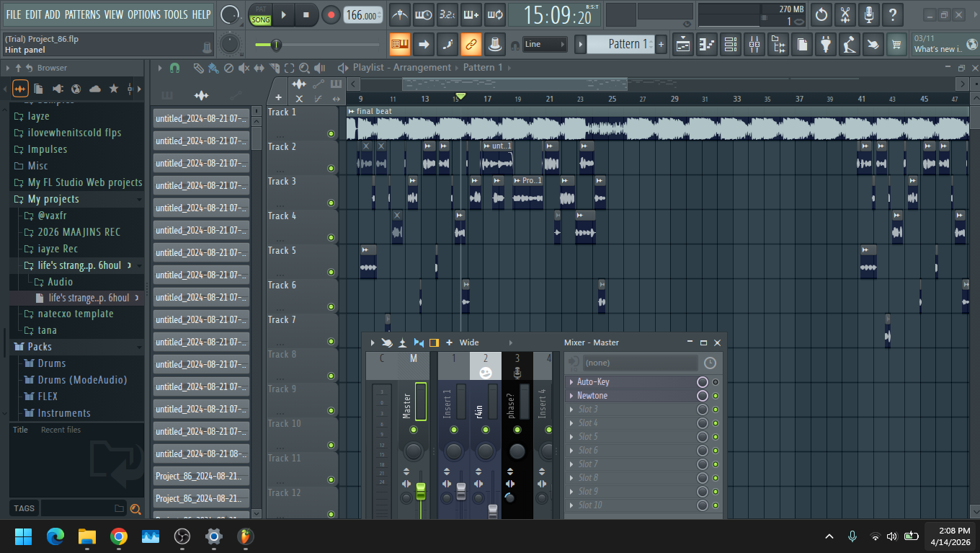
Task: Click the Master track volume fader
Action: pos(421,492)
